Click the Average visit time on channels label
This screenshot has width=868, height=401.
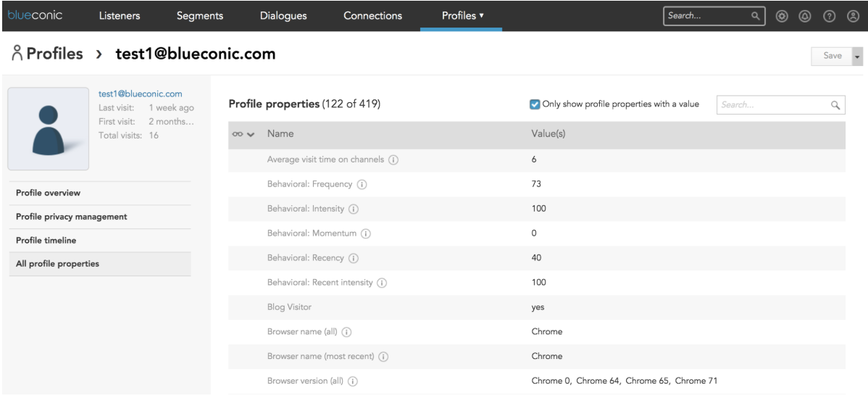tap(325, 160)
